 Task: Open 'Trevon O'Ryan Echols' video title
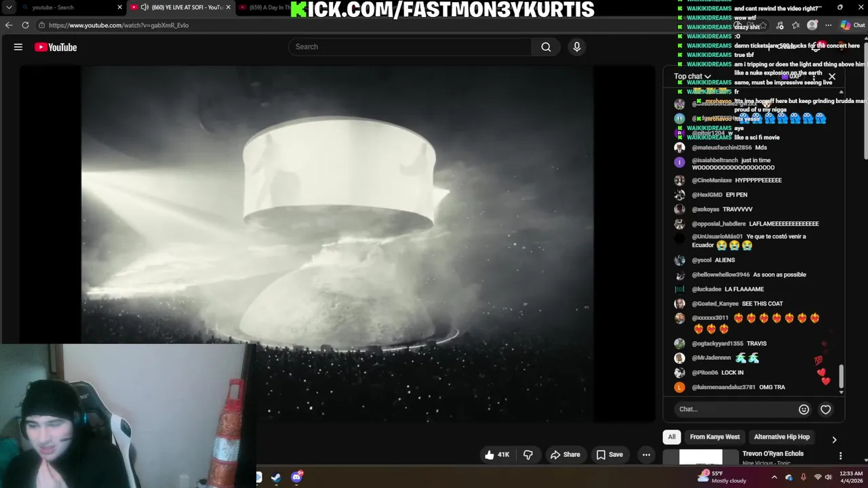773,453
